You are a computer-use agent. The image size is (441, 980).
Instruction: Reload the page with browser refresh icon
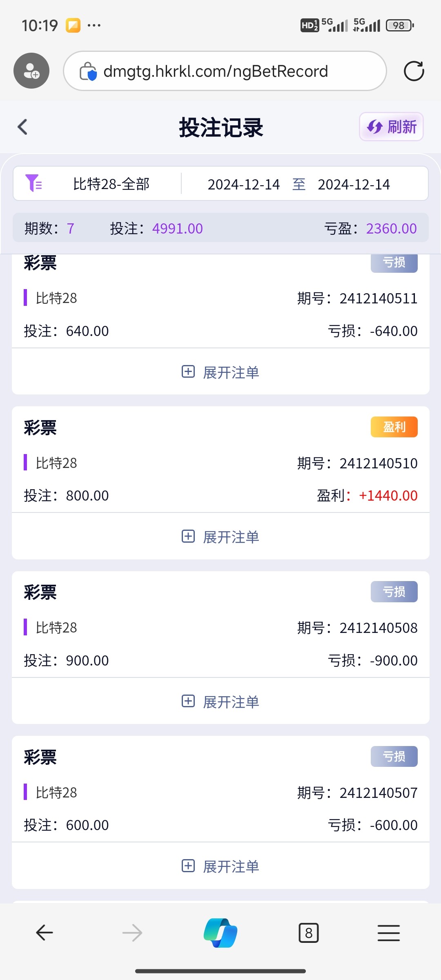(x=414, y=71)
